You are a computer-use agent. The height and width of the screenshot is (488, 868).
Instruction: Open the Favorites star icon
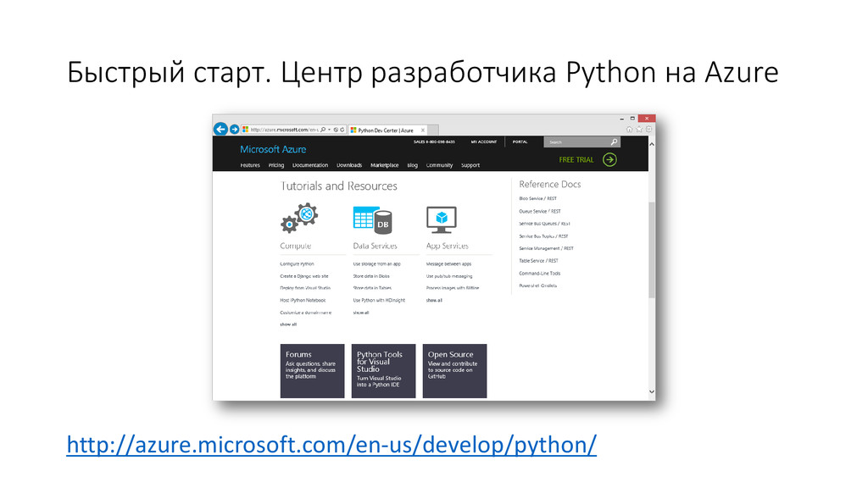[639, 130]
